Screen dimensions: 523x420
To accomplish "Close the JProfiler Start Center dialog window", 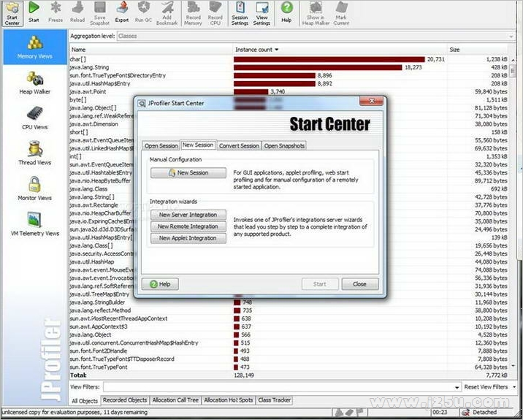I will click(x=371, y=101).
